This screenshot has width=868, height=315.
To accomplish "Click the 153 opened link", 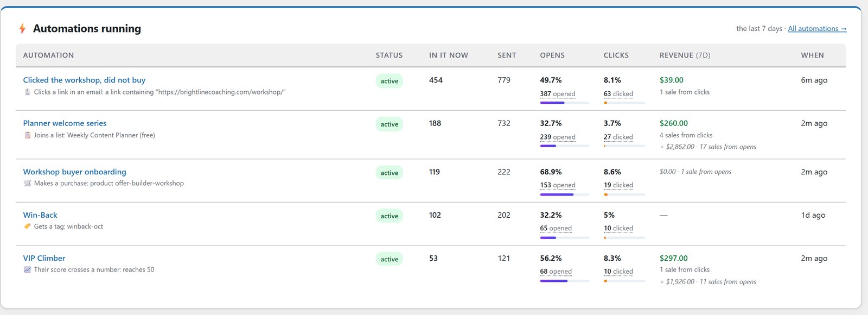I will tap(558, 185).
